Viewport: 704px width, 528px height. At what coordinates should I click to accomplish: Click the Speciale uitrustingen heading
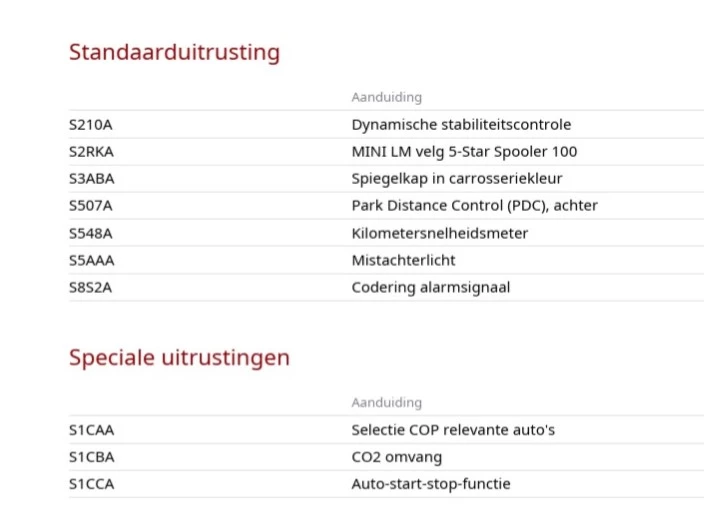pos(180,358)
